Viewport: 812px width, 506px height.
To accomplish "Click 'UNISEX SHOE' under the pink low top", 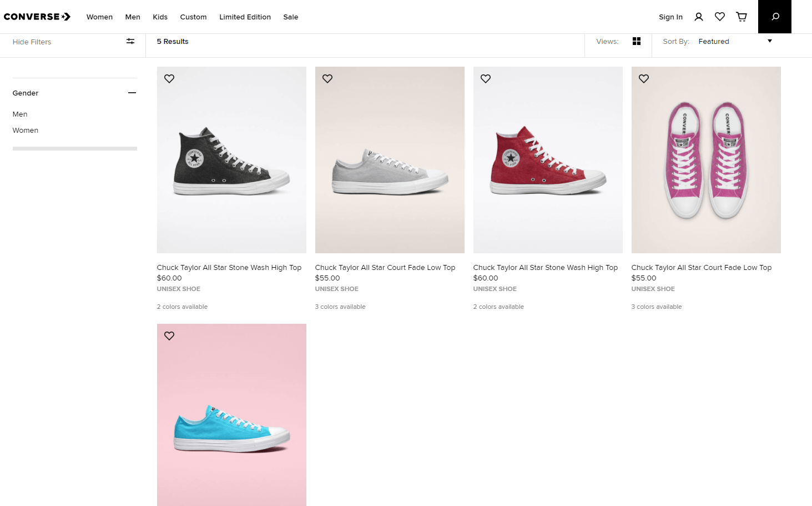I will point(653,289).
